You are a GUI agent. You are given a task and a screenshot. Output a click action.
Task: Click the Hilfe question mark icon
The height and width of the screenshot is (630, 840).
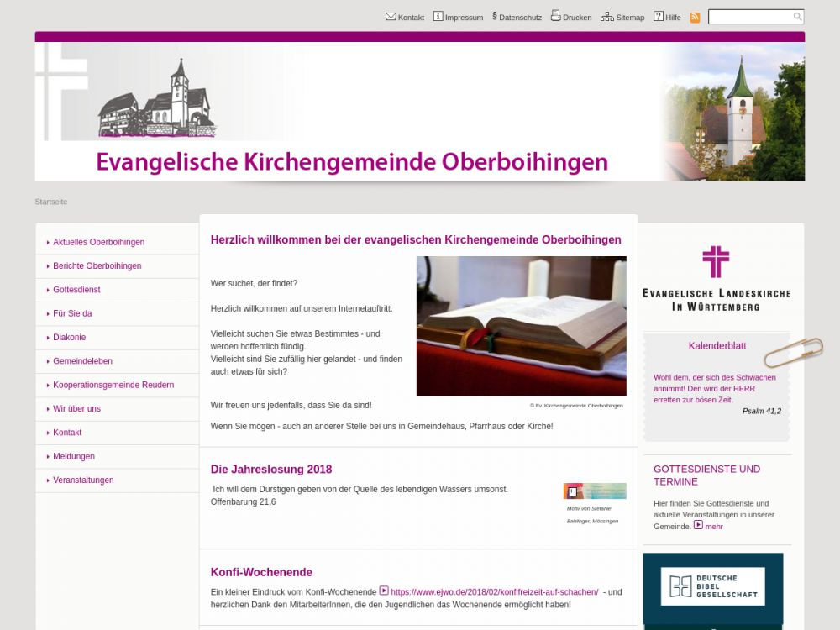[659, 16]
